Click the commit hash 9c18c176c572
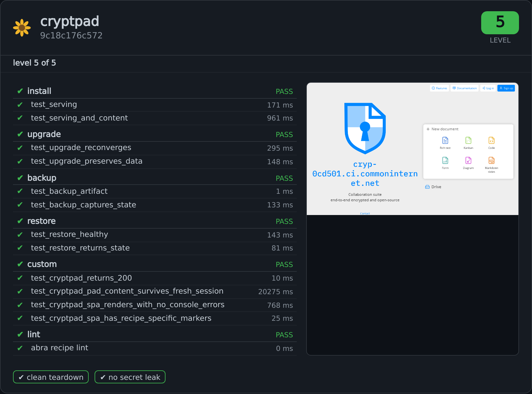Image resolution: width=532 pixels, height=394 pixels. (71, 35)
